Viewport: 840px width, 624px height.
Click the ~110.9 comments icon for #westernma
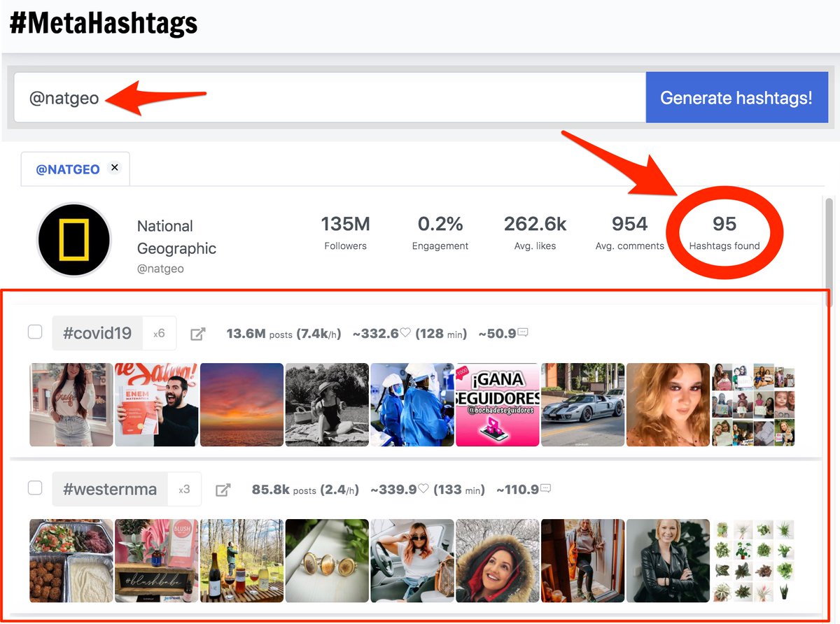tap(546, 488)
